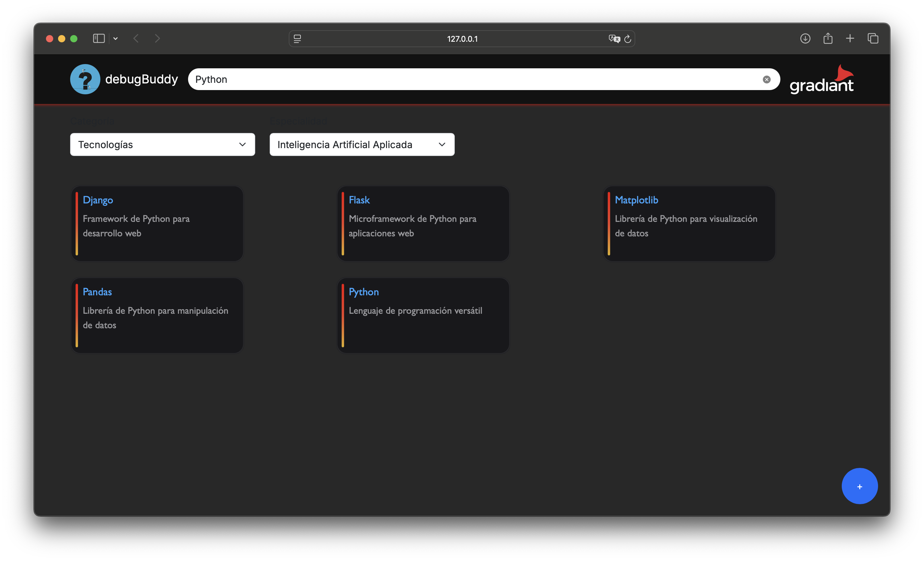This screenshot has height=561, width=924.
Task: Go back to previous page
Action: [136, 39]
